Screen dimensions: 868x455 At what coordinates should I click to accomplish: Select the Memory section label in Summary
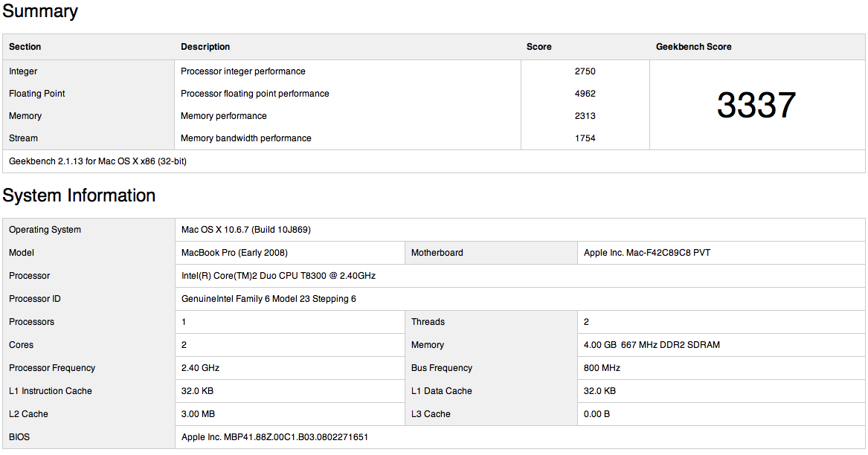(x=25, y=116)
